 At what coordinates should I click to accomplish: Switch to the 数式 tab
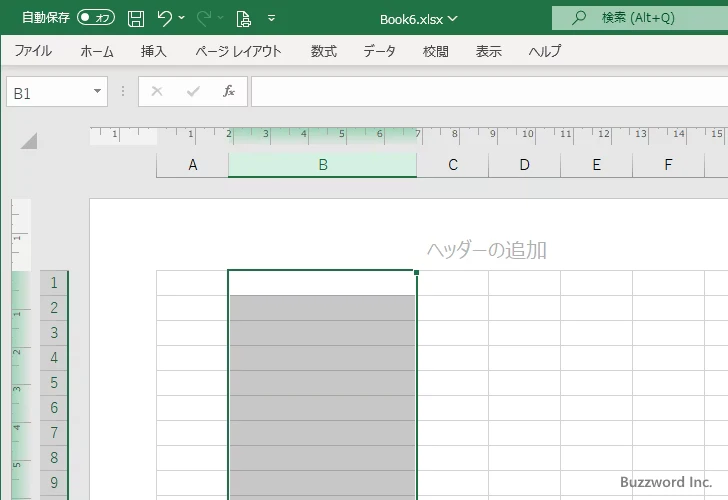tap(324, 51)
